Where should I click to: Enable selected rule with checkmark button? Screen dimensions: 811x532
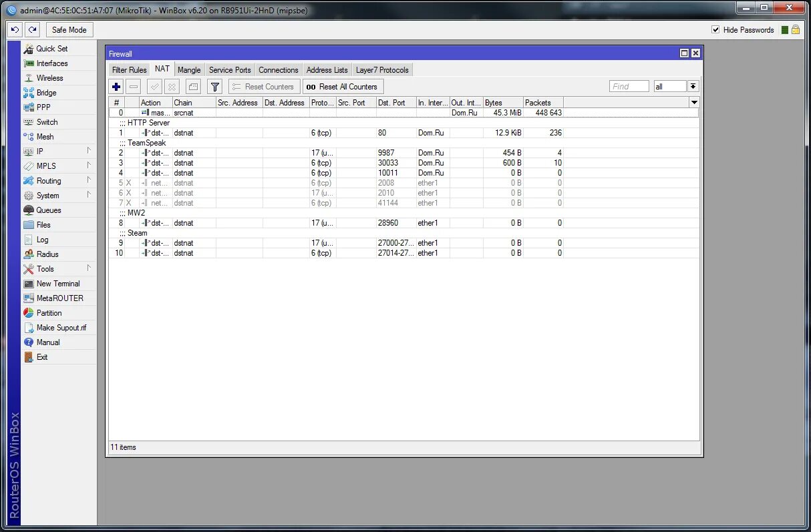click(x=154, y=87)
